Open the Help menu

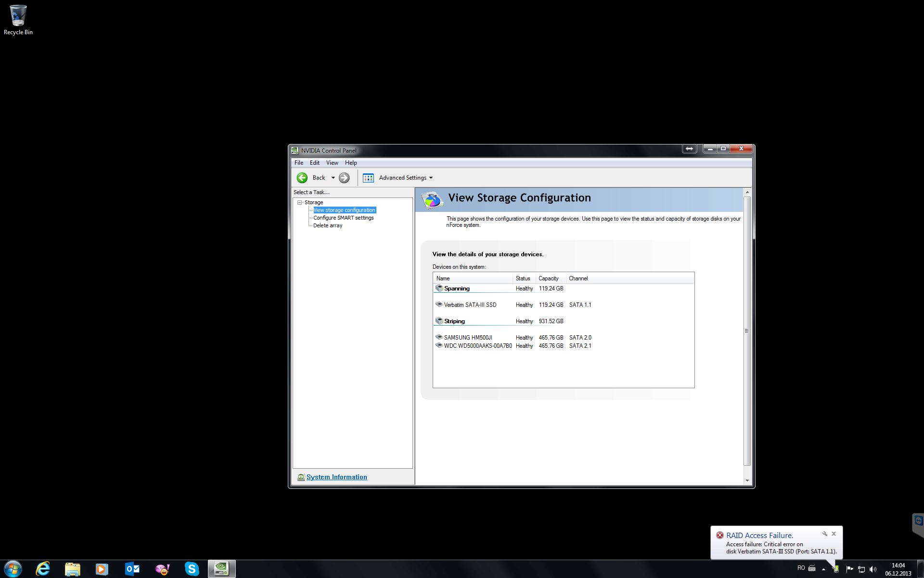click(351, 163)
